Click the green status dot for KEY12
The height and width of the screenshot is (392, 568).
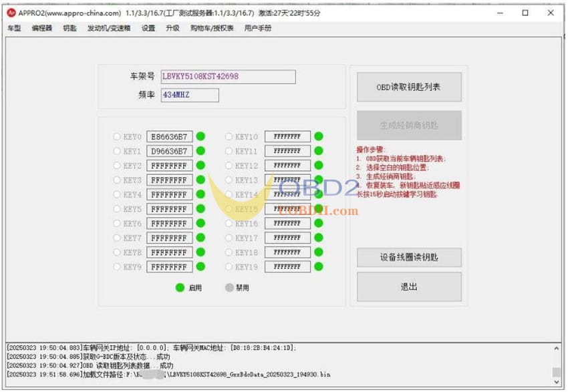[x=318, y=166]
